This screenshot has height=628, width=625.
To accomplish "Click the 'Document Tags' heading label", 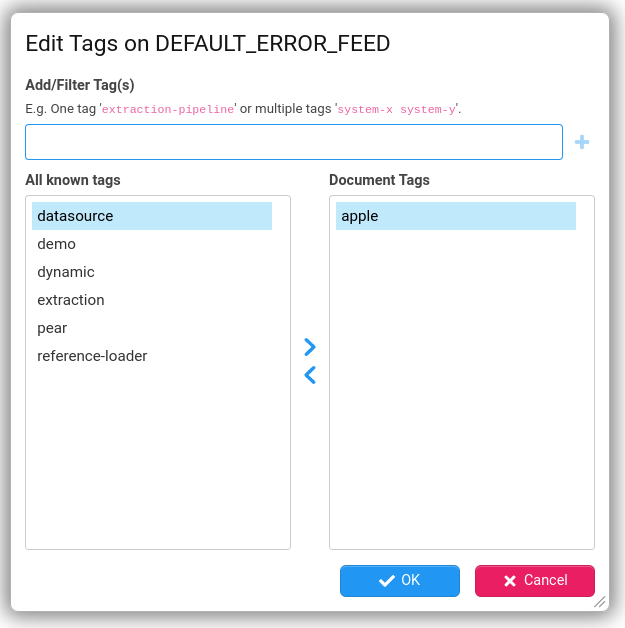I will [379, 180].
